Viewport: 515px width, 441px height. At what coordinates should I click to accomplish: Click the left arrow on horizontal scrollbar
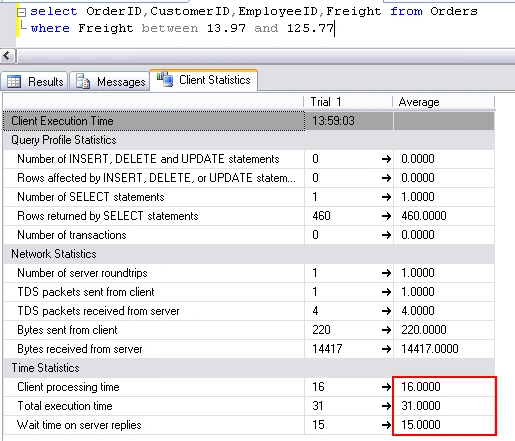[7, 56]
